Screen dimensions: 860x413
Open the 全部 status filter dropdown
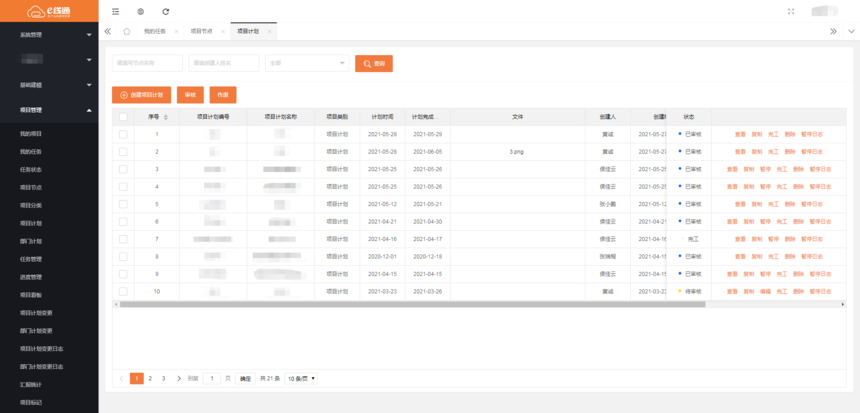(306, 63)
